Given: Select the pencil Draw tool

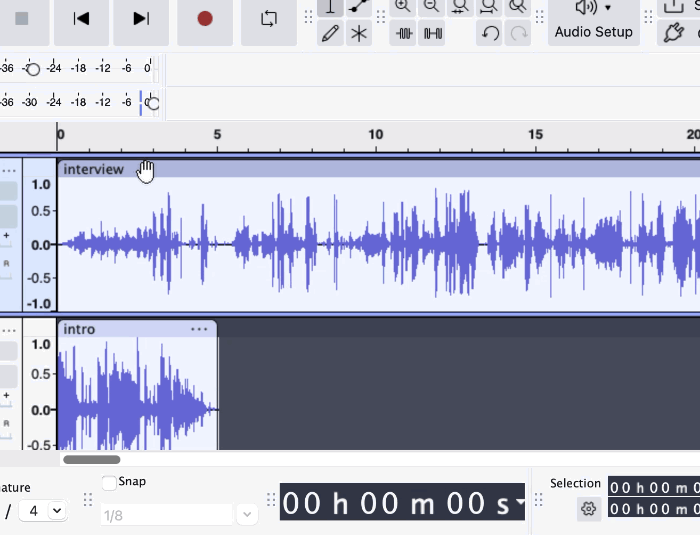Looking at the screenshot, I should coord(330,33).
